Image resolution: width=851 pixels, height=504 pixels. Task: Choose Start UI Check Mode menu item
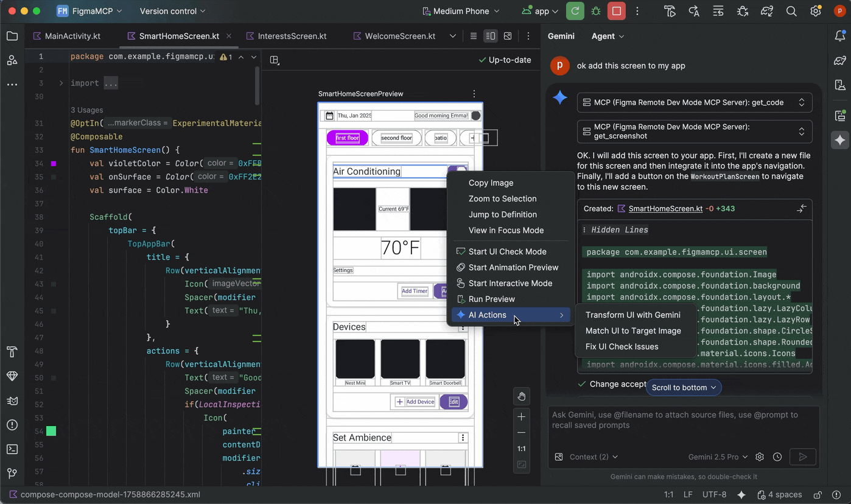pyautogui.click(x=507, y=251)
